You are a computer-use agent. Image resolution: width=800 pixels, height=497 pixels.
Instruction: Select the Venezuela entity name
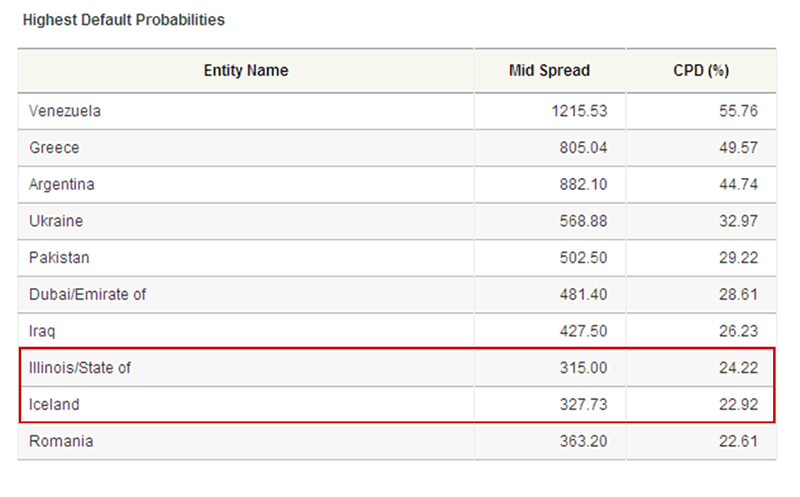pos(65,111)
